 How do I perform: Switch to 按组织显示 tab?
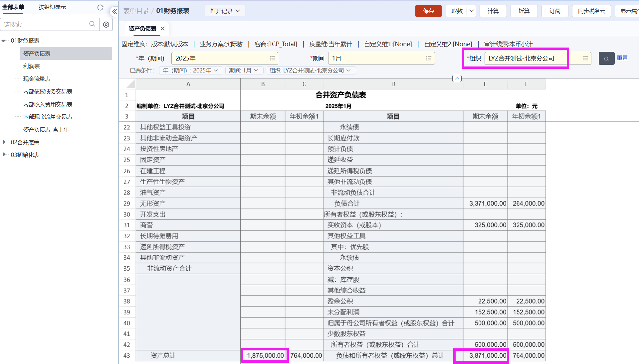click(x=52, y=7)
